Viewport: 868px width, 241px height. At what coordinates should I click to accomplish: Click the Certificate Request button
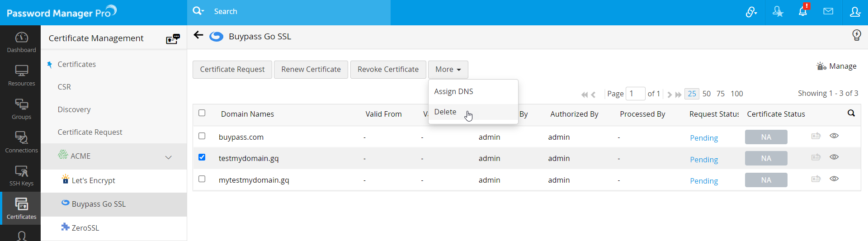coord(232,70)
